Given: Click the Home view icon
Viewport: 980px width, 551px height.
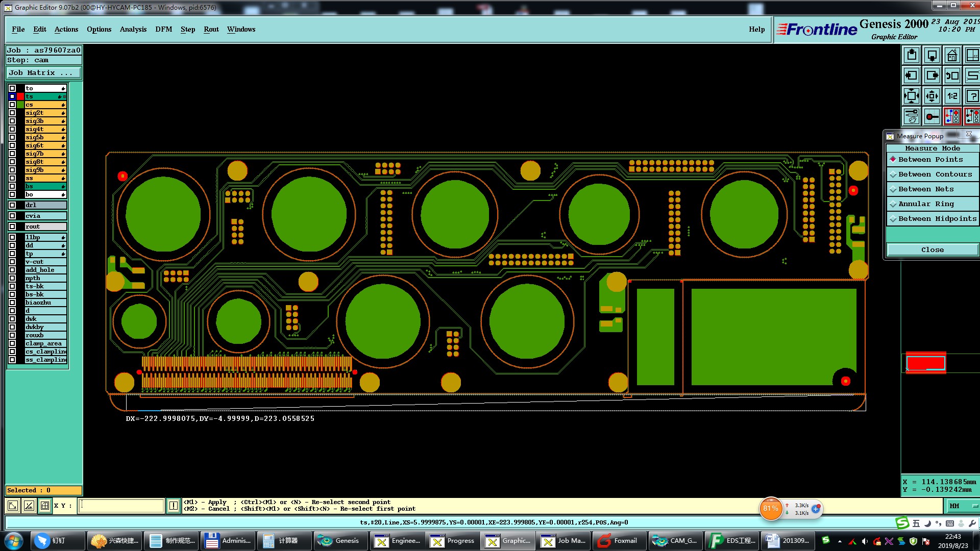Looking at the screenshot, I should tap(952, 55).
